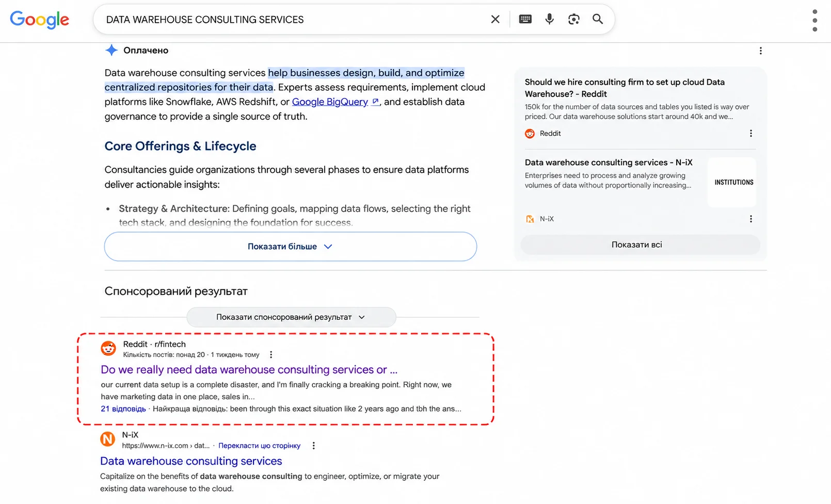
Task: Submit the search using the magnifier icon
Action: tap(598, 19)
